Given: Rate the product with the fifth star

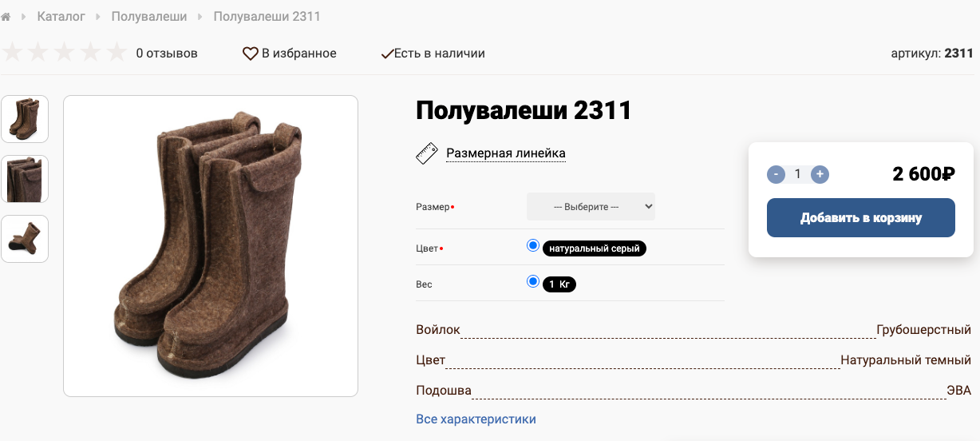Looking at the screenshot, I should [117, 53].
